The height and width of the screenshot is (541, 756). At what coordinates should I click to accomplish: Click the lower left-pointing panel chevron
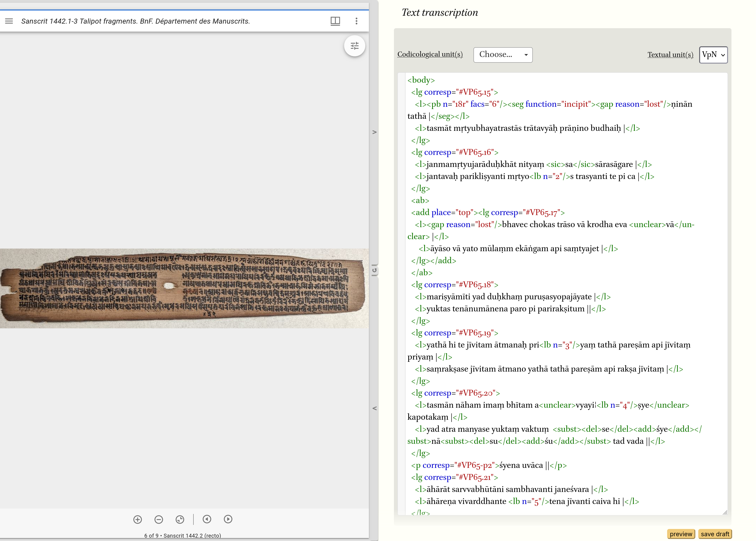click(x=374, y=408)
